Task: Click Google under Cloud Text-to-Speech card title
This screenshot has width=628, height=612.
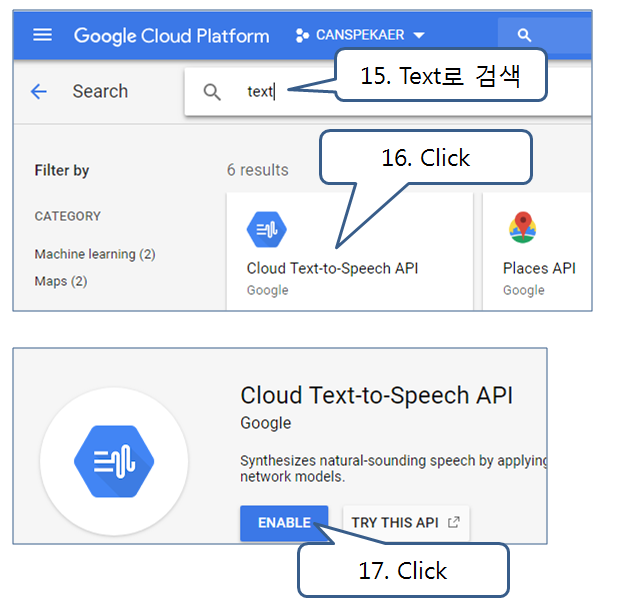Action: (268, 290)
